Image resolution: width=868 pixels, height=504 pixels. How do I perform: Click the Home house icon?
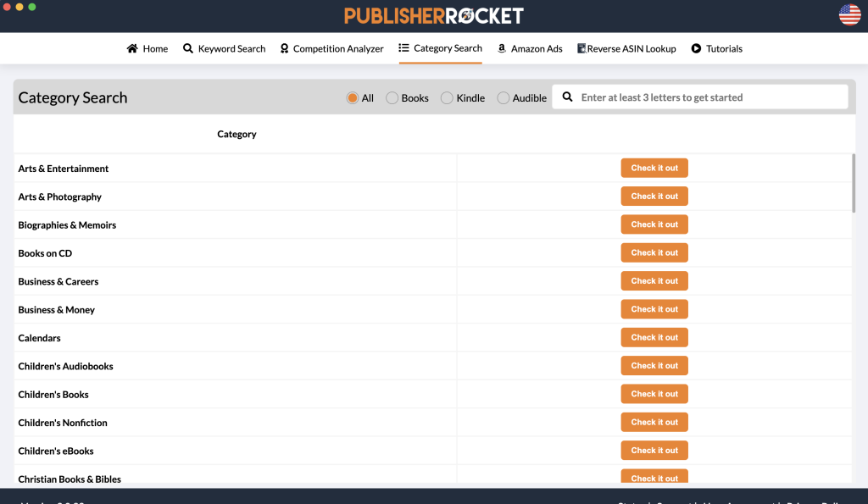click(132, 49)
